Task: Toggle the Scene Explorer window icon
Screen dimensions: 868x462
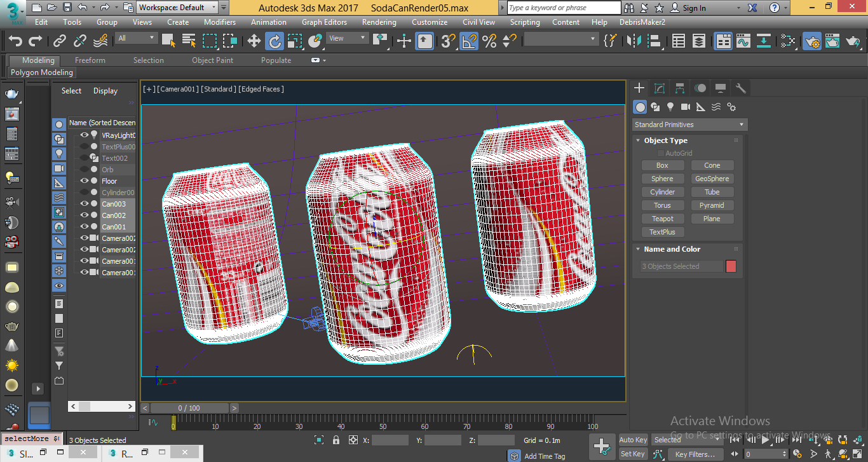Action: (x=679, y=41)
